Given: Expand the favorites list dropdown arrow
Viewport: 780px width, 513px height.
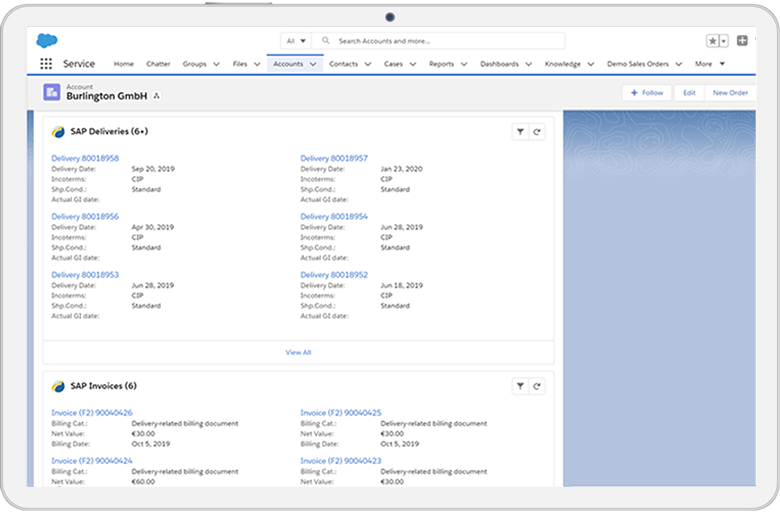Looking at the screenshot, I should coord(724,41).
